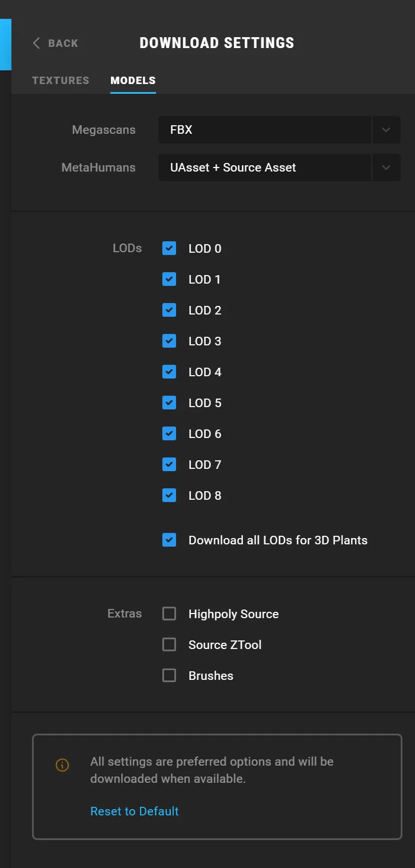
Task: Expand the MetaHumans format dropdown arrow
Action: 386,168
